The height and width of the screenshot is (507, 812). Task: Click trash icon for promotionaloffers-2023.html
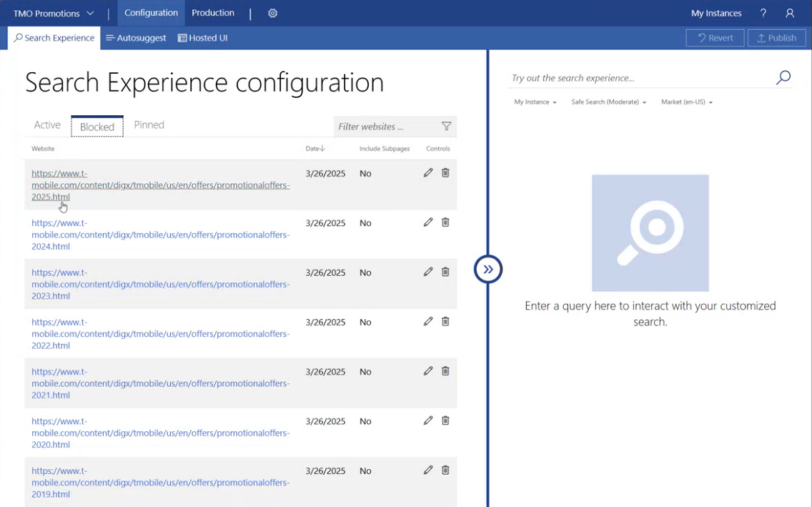tap(445, 272)
